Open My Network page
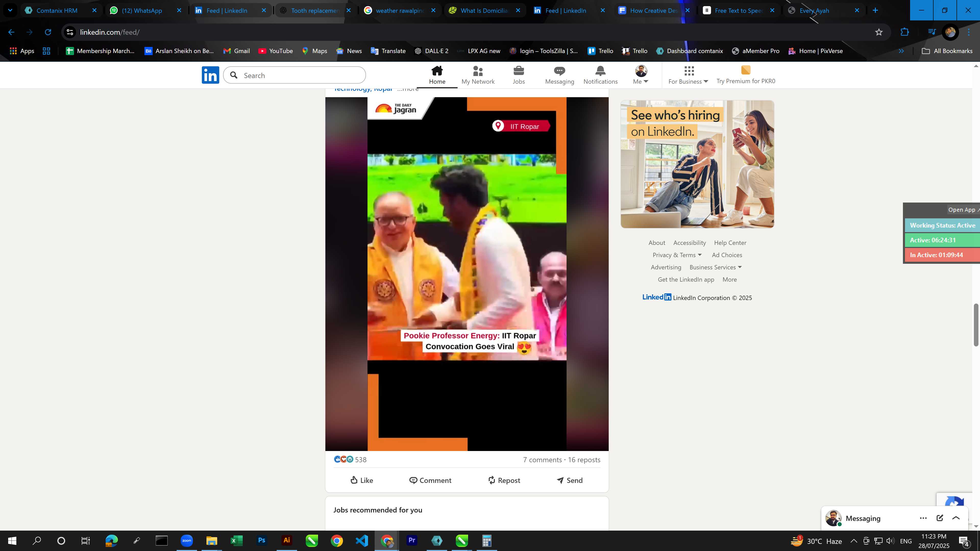Viewport: 980px width, 551px height. (x=478, y=75)
